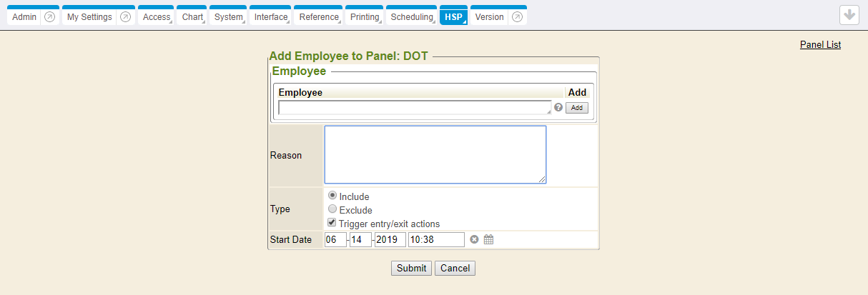Click the small Add employee button
This screenshot has height=295, width=868.
tap(577, 108)
